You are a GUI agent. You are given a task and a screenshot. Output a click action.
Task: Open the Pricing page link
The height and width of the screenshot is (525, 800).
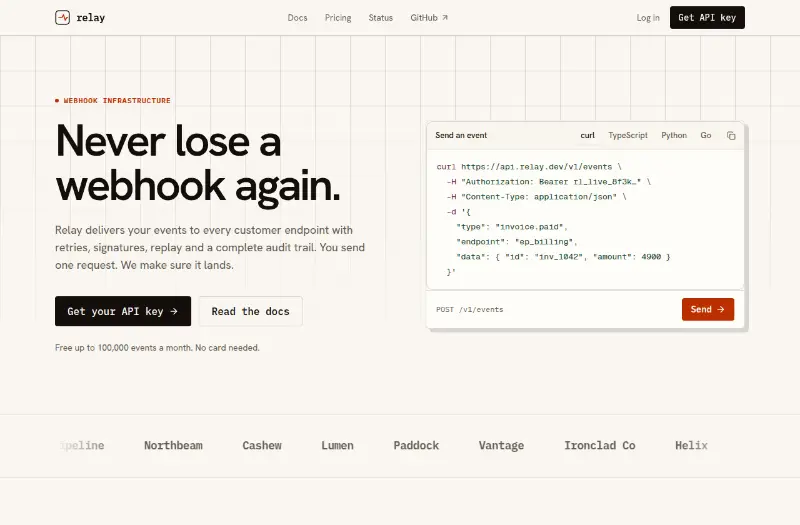point(338,17)
